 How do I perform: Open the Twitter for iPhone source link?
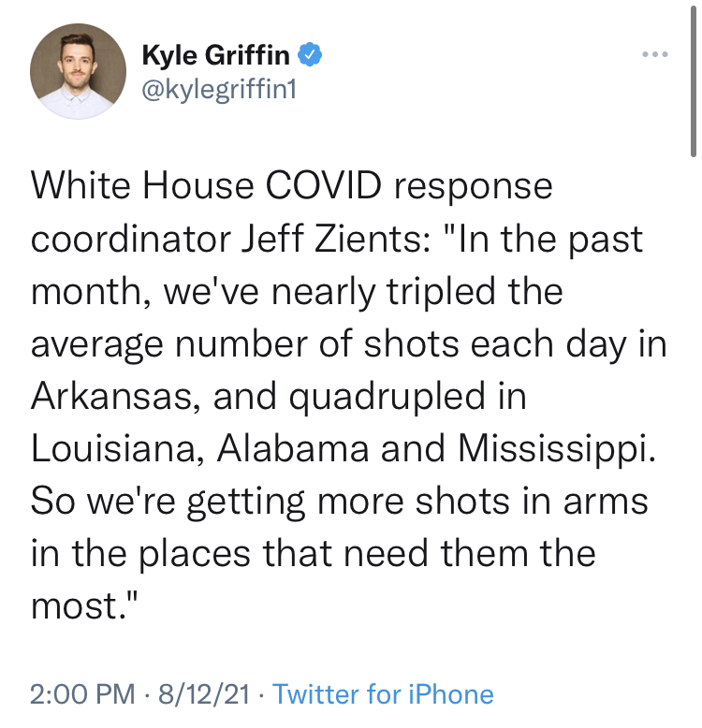point(383,694)
